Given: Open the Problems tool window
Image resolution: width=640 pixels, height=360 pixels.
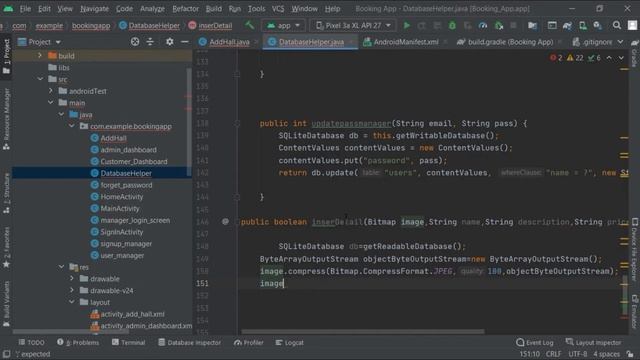Looking at the screenshot, I should (x=78, y=342).
